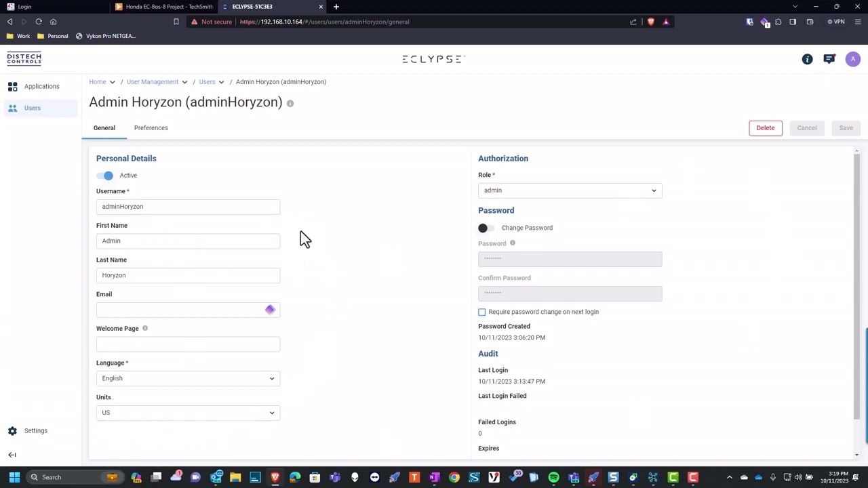Screen dimensions: 868x488
Task: Open OneNote from taskbar
Action: [434, 477]
